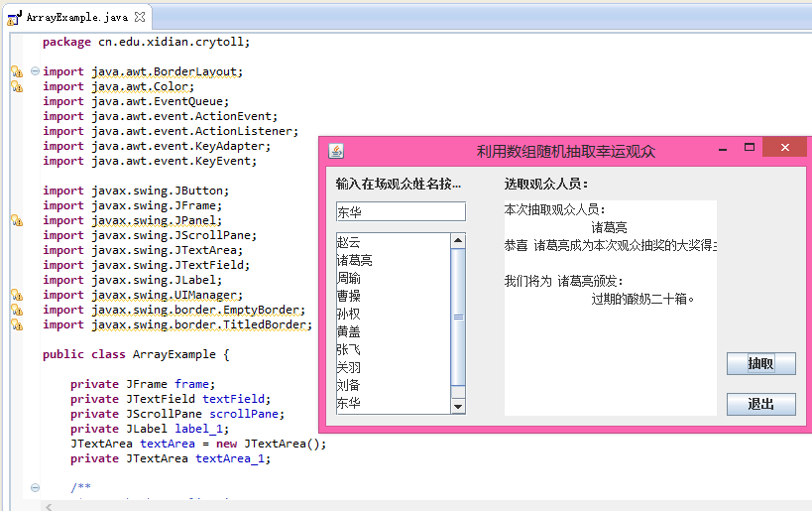The width and height of the screenshot is (812, 511).
Task: Click the private JScrollPane scrollPane line
Action: point(177,414)
